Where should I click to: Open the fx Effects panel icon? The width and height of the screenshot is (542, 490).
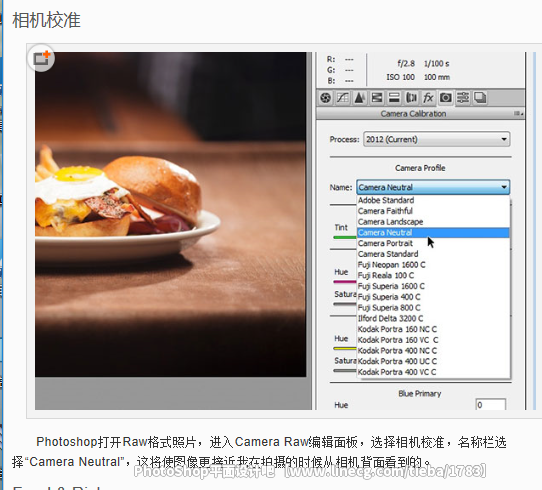click(428, 98)
